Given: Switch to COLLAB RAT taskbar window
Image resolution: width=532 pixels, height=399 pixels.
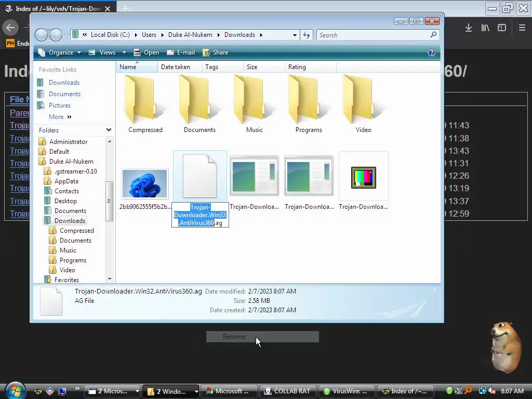Looking at the screenshot, I should point(288,391).
